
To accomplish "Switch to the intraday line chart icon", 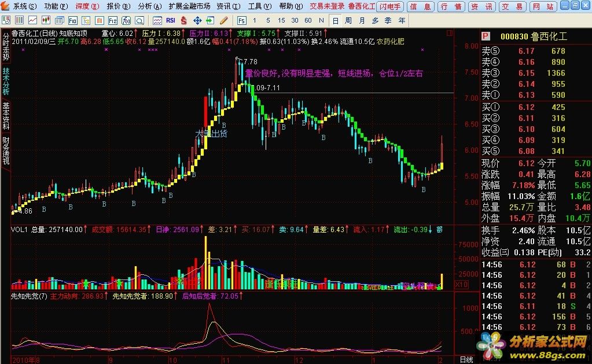I will tap(33, 20).
